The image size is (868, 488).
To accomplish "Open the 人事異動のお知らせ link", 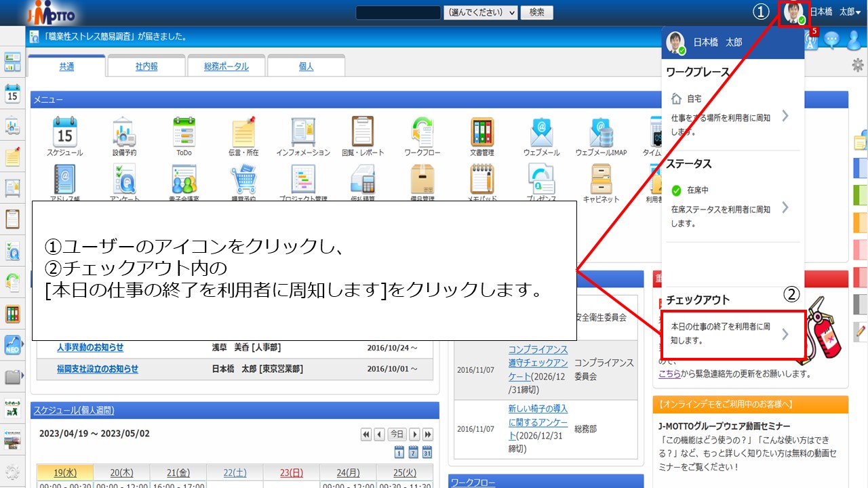I will pos(90,348).
